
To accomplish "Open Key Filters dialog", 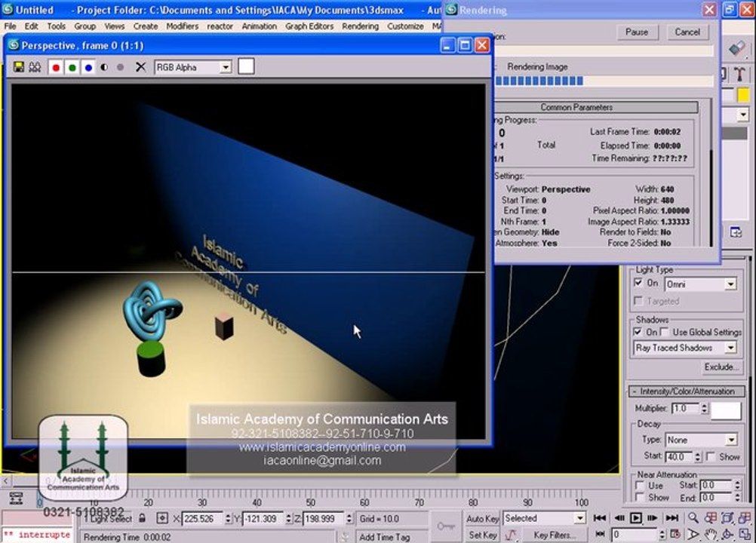I will [x=555, y=535].
